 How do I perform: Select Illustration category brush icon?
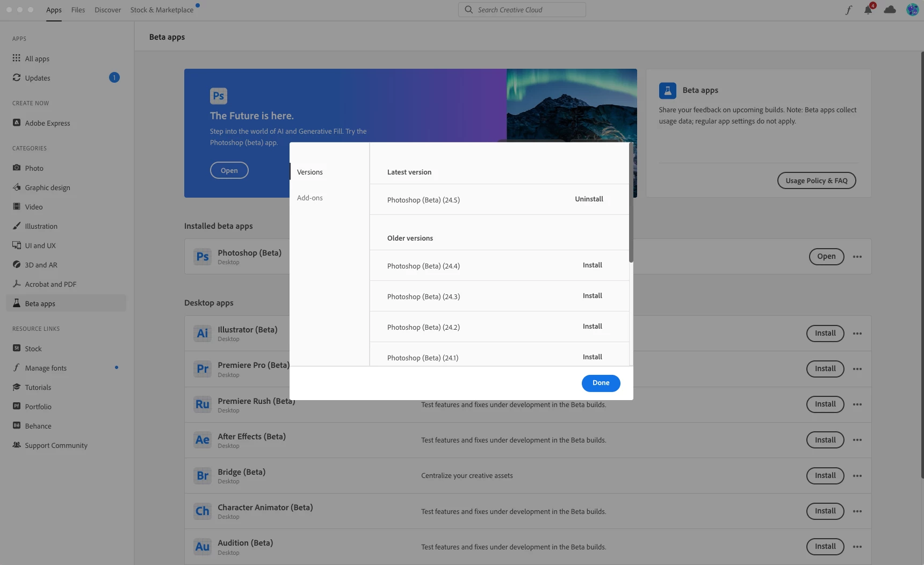[17, 226]
